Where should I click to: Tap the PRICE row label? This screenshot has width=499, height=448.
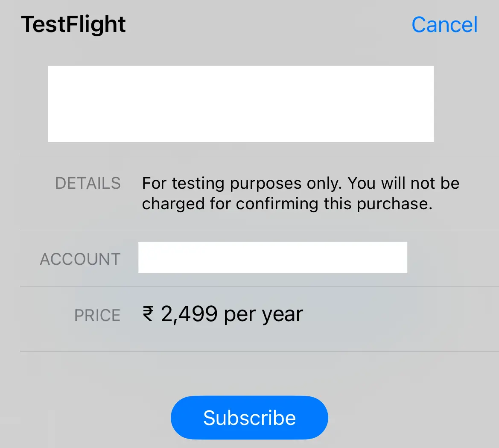click(97, 315)
